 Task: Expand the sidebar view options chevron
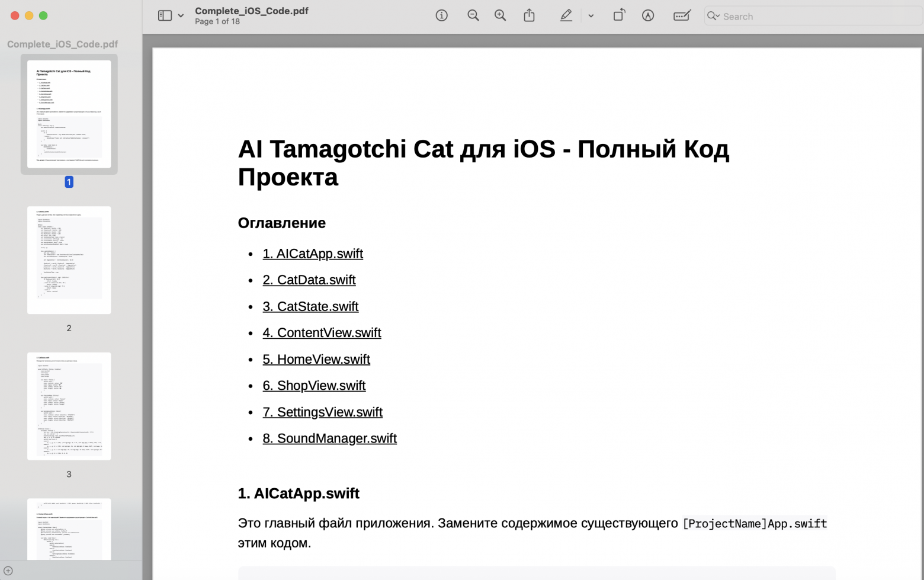pos(181,16)
